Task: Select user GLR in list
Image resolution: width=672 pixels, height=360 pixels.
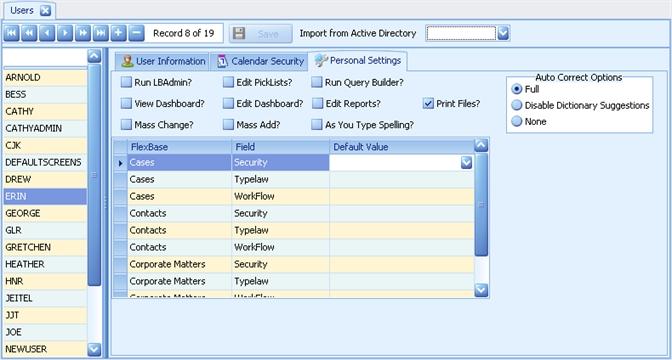Action: point(45,230)
